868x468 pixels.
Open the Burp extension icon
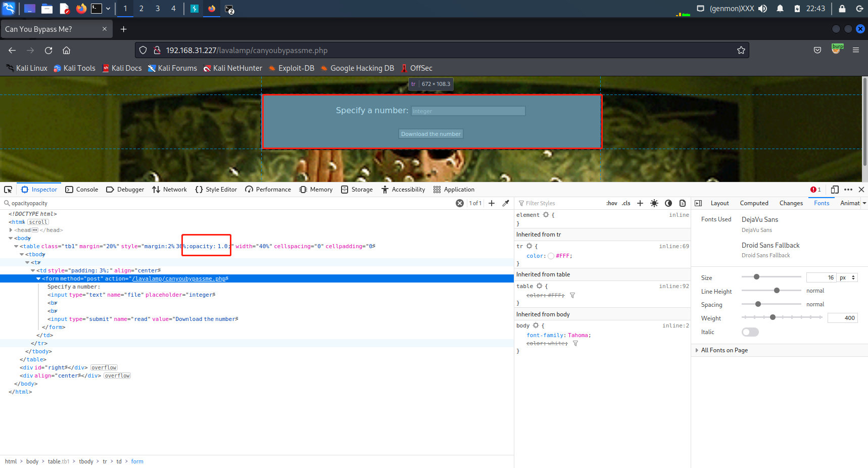point(837,49)
